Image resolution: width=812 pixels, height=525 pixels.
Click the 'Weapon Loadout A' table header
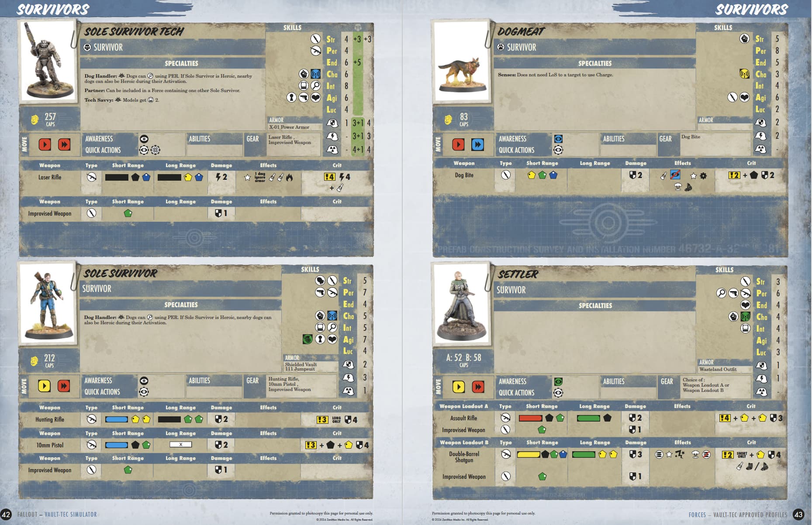463,406
